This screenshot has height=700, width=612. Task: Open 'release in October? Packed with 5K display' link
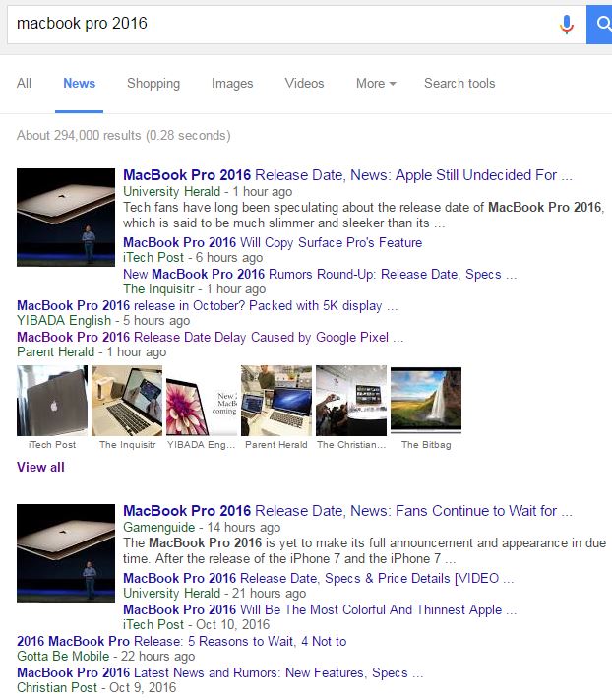(207, 305)
